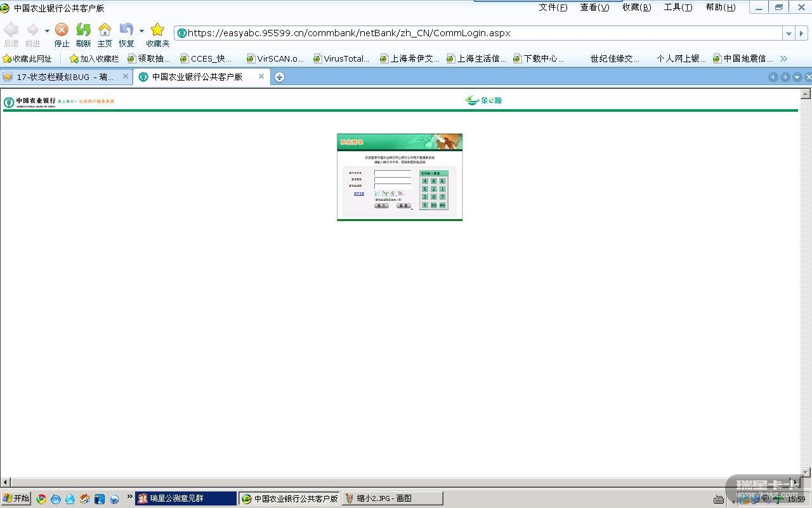Viewport: 812px width, 508px height.
Task: Click the bank card number input field
Action: point(393,173)
